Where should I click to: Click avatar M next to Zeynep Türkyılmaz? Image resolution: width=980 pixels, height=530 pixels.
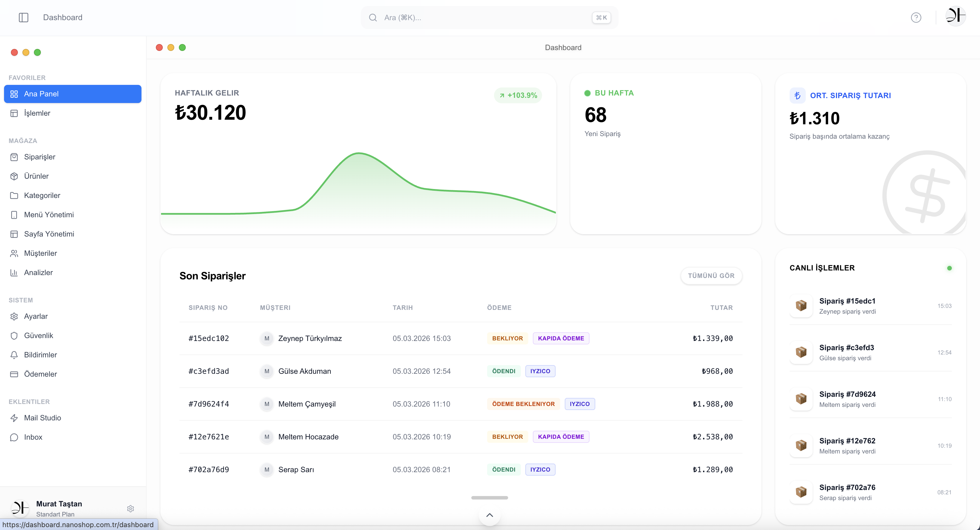pos(267,338)
